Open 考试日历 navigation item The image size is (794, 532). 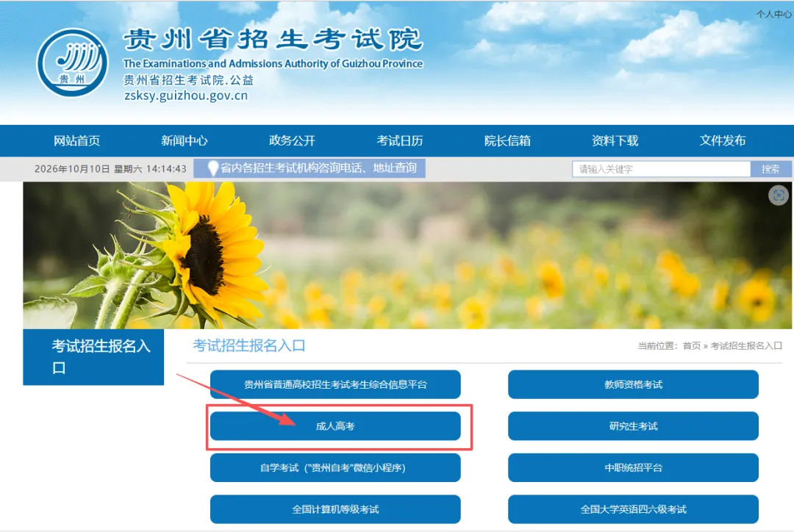pyautogui.click(x=399, y=141)
